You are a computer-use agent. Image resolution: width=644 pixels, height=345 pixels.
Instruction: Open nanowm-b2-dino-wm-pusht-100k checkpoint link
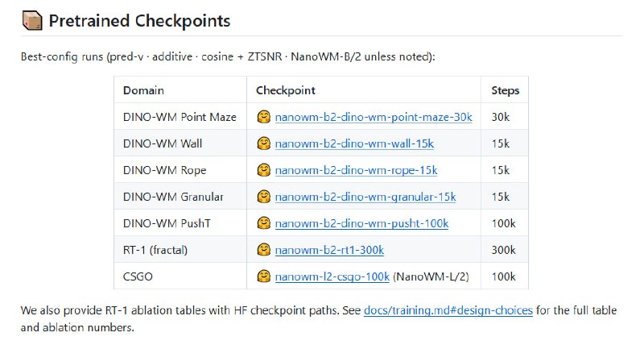(x=361, y=224)
